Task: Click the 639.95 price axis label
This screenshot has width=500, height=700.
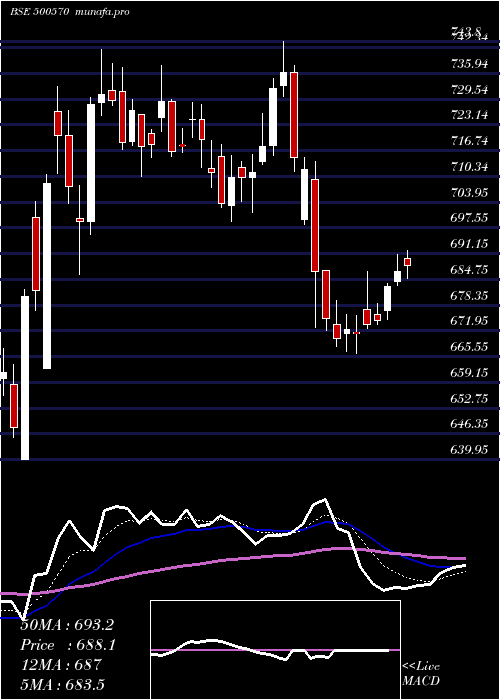Action: [469, 450]
